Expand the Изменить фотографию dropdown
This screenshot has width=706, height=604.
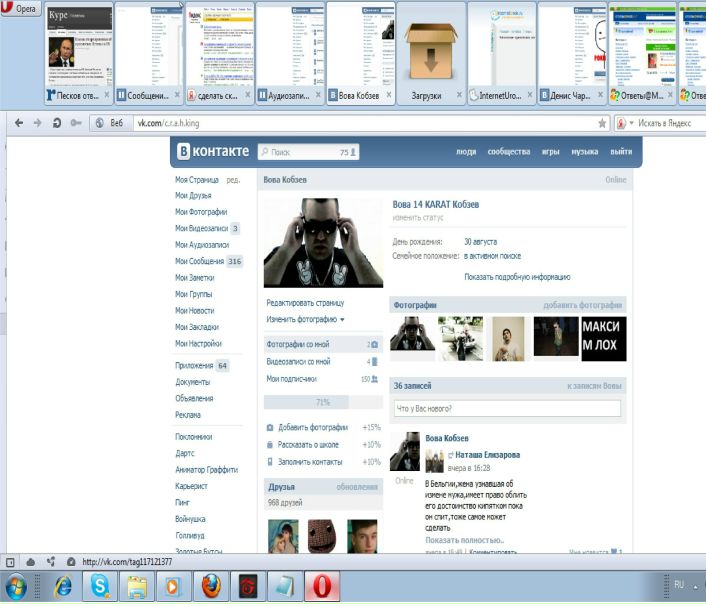tap(305, 319)
